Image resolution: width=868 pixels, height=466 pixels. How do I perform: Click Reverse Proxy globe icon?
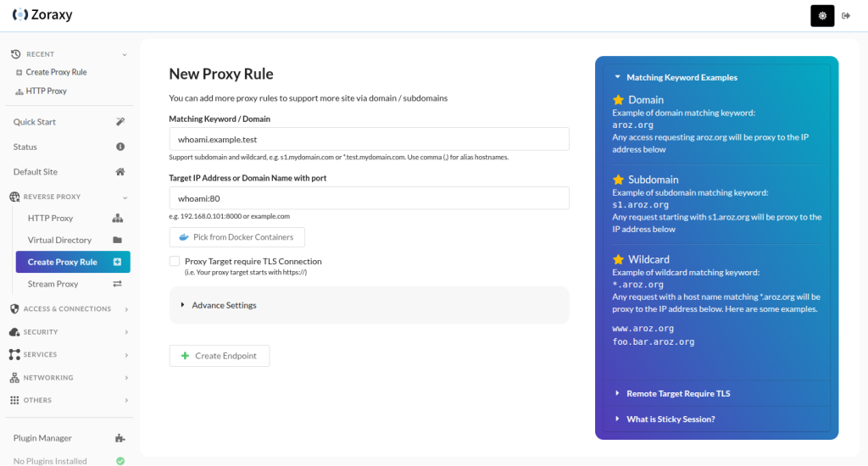(x=14, y=197)
